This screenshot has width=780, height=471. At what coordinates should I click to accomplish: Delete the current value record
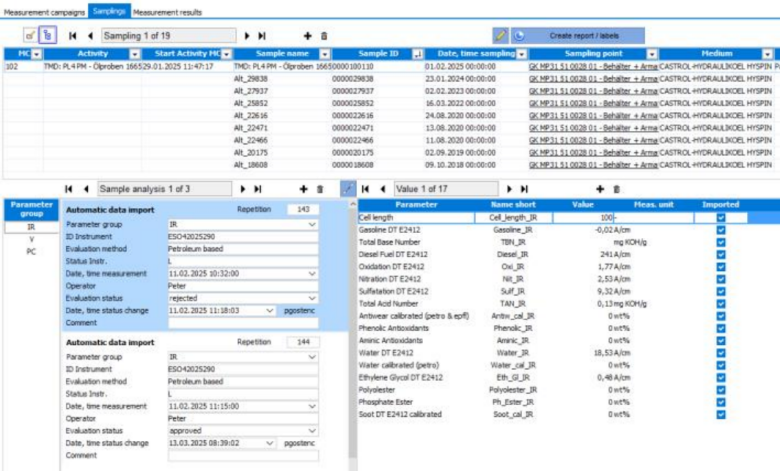[x=616, y=189]
